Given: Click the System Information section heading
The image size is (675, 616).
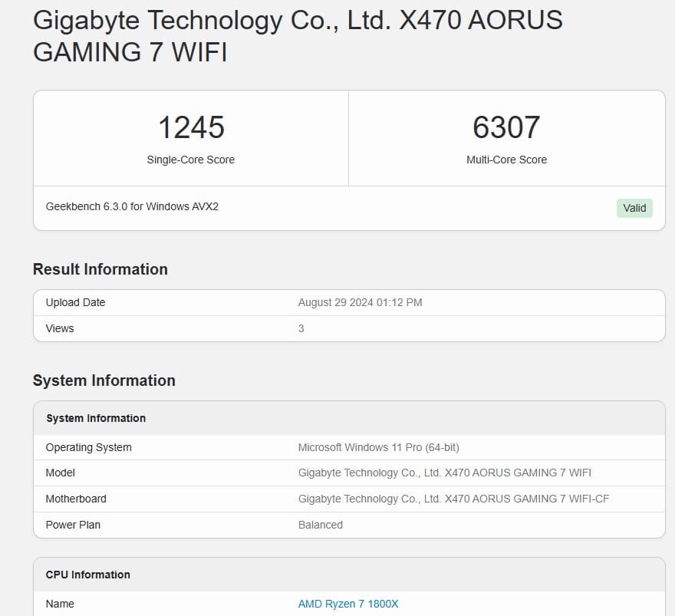Looking at the screenshot, I should coord(104,380).
